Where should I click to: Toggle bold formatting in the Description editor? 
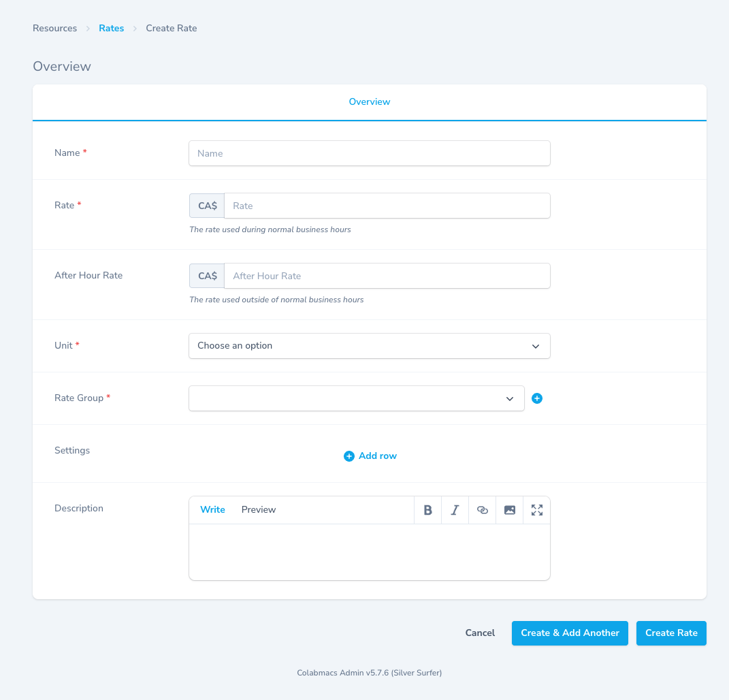click(427, 509)
